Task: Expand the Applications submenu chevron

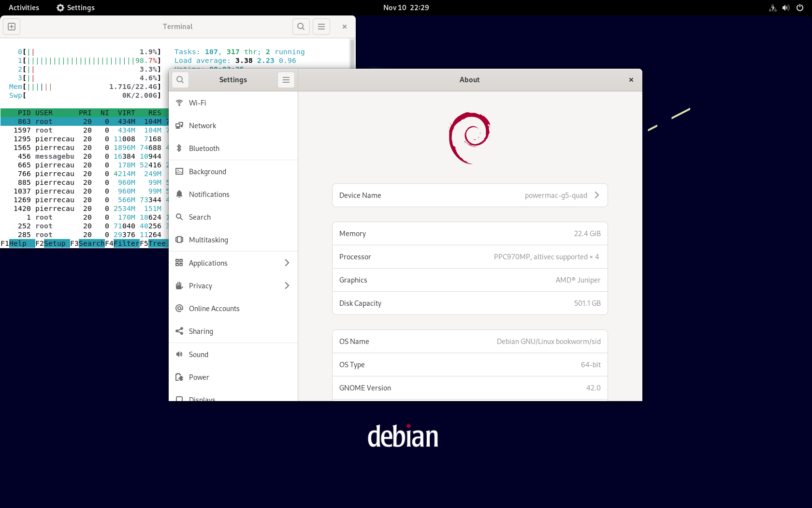Action: [287, 263]
